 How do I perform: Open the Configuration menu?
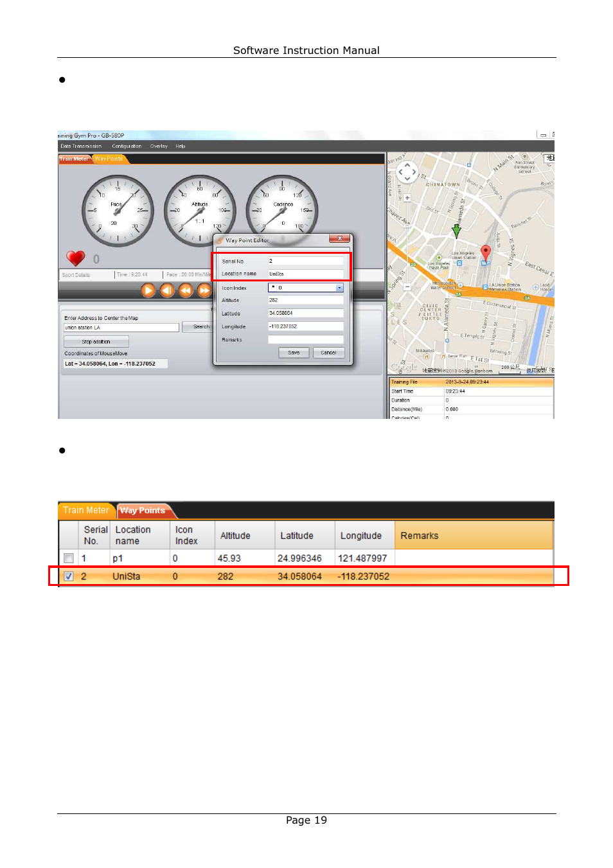tap(127, 146)
